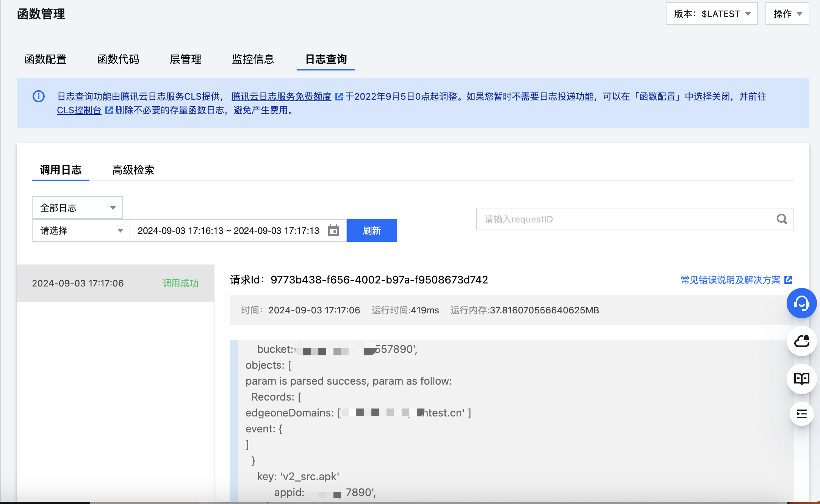Viewport: 820px width, 504px height.
Task: Open the cloud assistant floating icon
Action: [x=801, y=341]
